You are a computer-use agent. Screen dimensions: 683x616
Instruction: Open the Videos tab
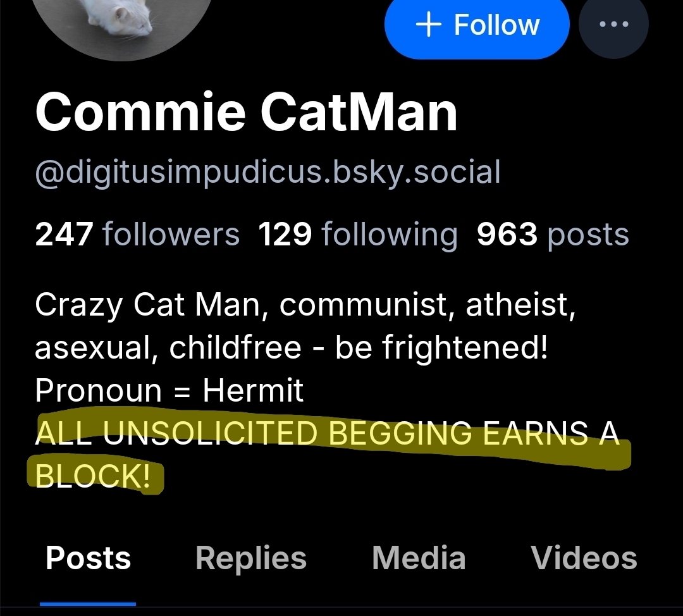click(584, 558)
